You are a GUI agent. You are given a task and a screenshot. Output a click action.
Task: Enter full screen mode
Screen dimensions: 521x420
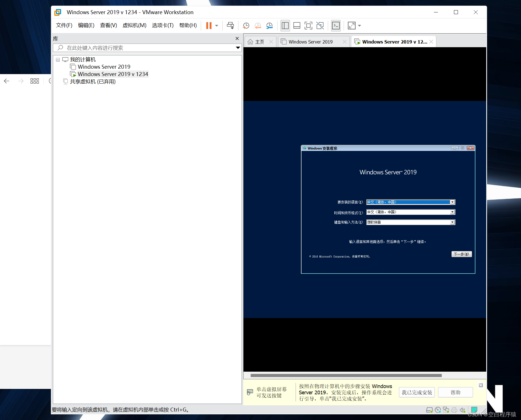coord(308,26)
